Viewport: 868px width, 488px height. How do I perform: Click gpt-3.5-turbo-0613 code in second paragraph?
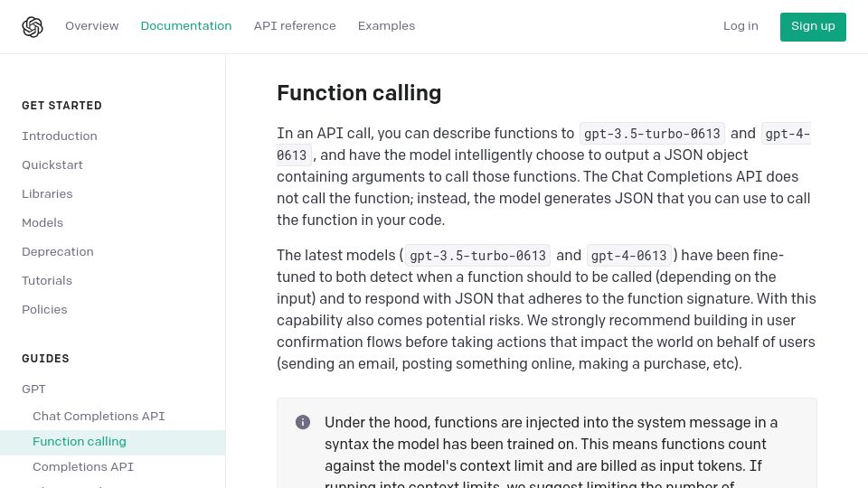click(x=477, y=256)
